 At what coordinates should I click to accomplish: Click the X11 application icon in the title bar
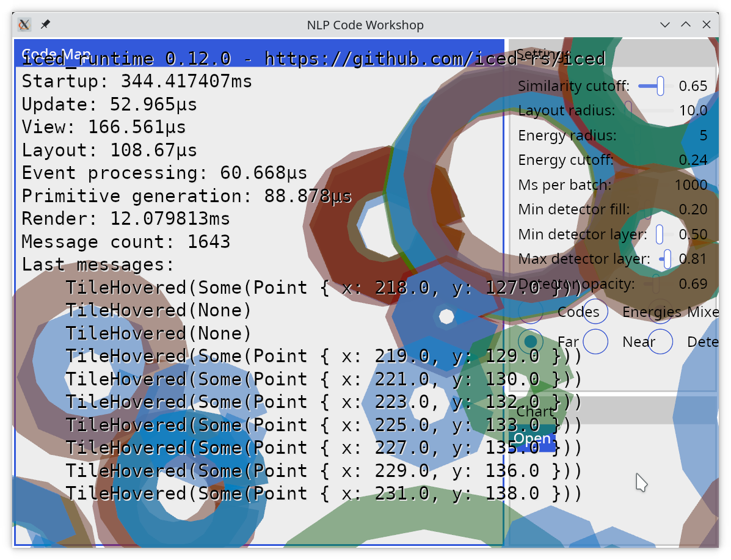(x=24, y=24)
